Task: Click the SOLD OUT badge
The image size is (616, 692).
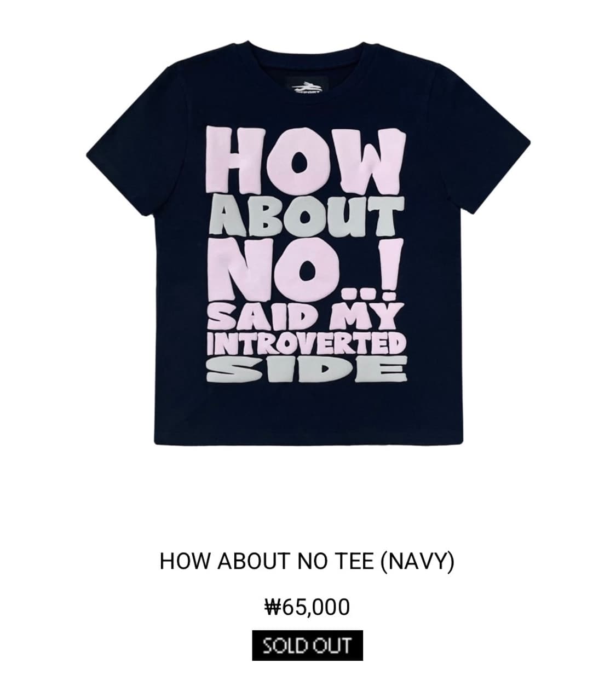Action: [x=307, y=645]
